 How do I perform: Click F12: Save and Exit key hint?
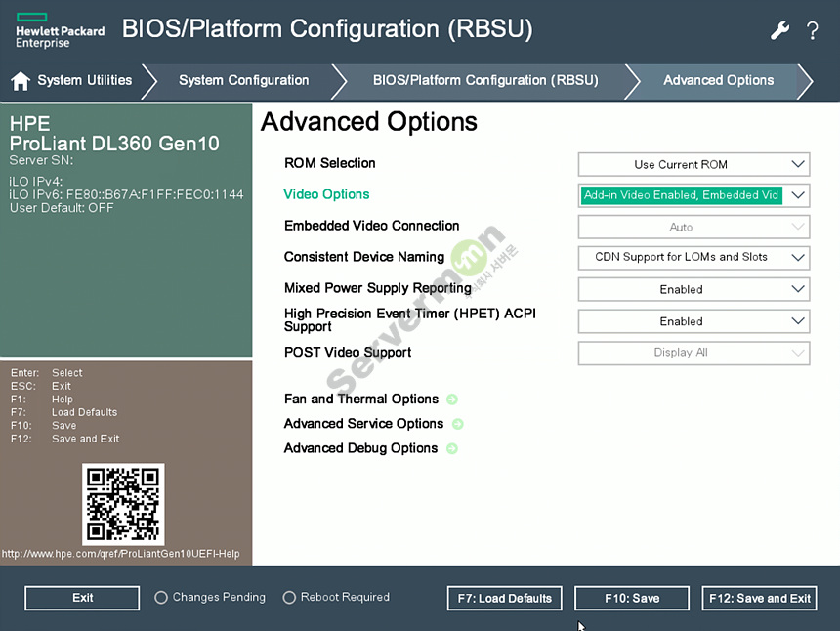click(64, 439)
